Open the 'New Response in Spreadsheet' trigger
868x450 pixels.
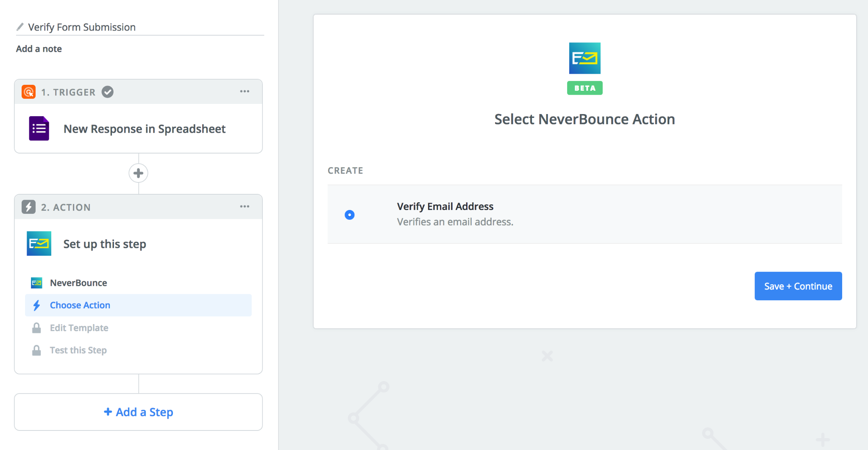138,129
